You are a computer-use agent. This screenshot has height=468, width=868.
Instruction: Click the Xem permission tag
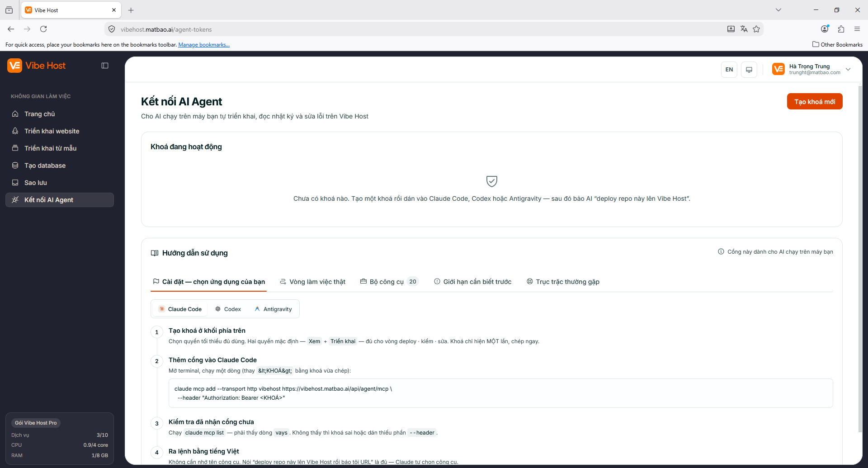tap(315, 341)
